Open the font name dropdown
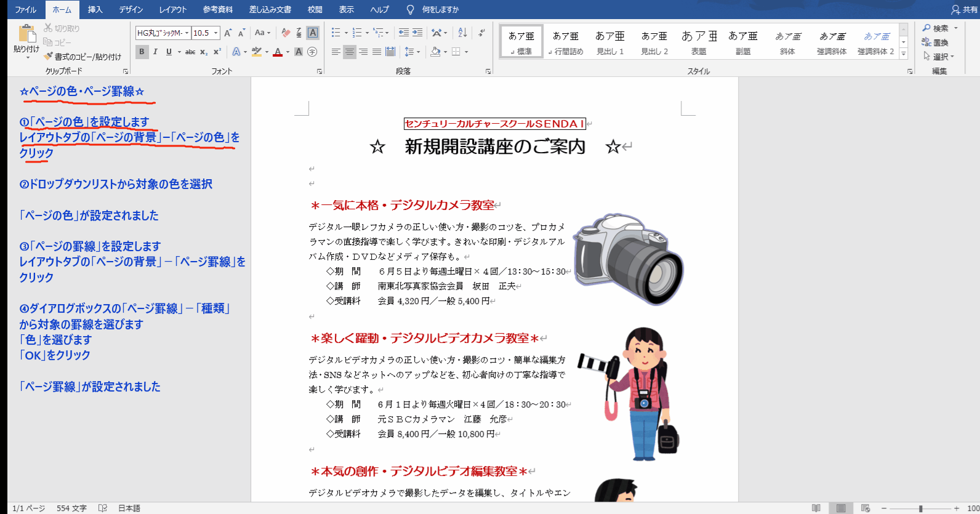The height and width of the screenshot is (514, 980). click(187, 33)
